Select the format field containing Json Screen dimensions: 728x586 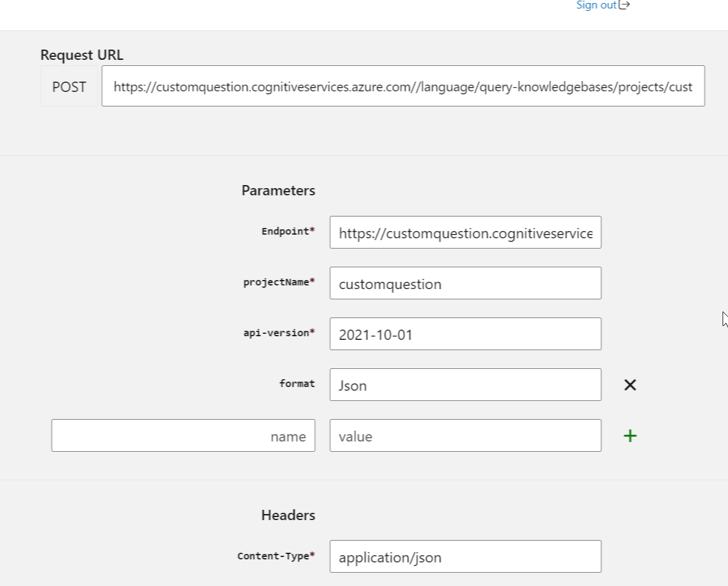pos(465,385)
